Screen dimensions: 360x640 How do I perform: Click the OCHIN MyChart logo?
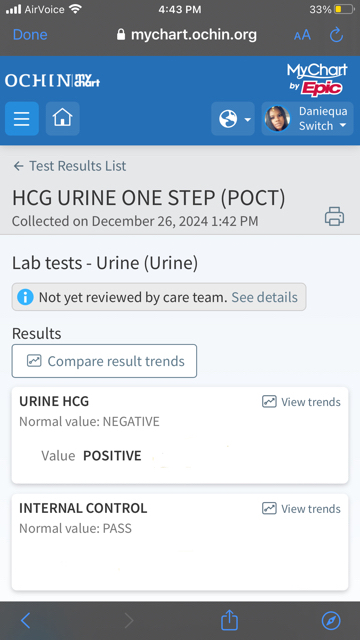click(53, 80)
